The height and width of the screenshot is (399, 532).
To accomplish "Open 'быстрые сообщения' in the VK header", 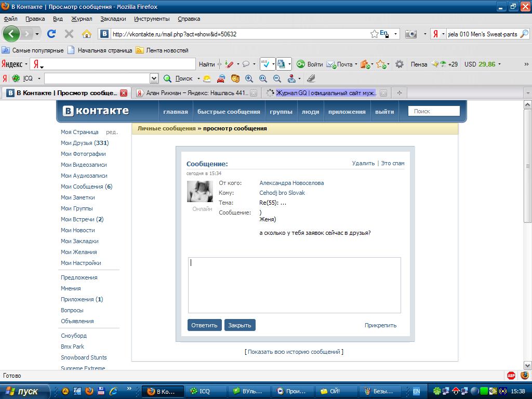I will click(229, 112).
